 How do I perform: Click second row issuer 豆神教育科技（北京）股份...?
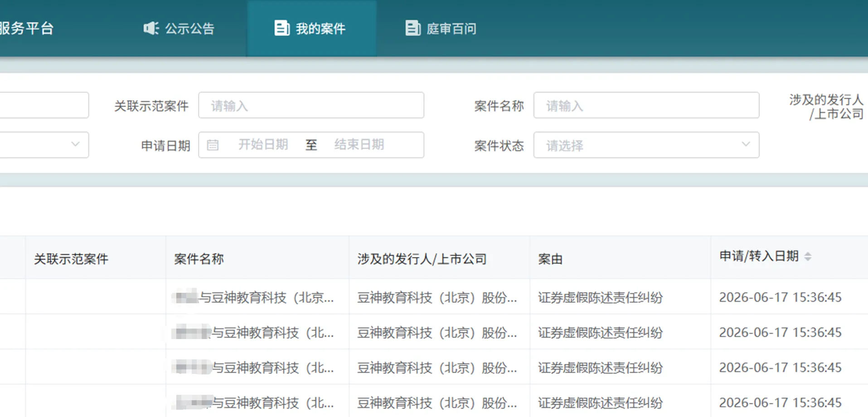point(437,333)
